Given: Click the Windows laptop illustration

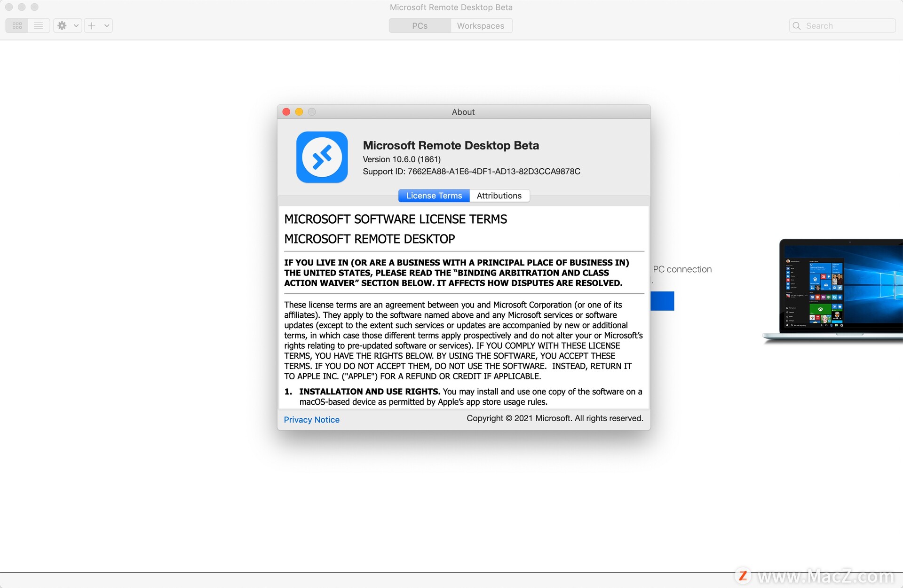Looking at the screenshot, I should point(832,290).
